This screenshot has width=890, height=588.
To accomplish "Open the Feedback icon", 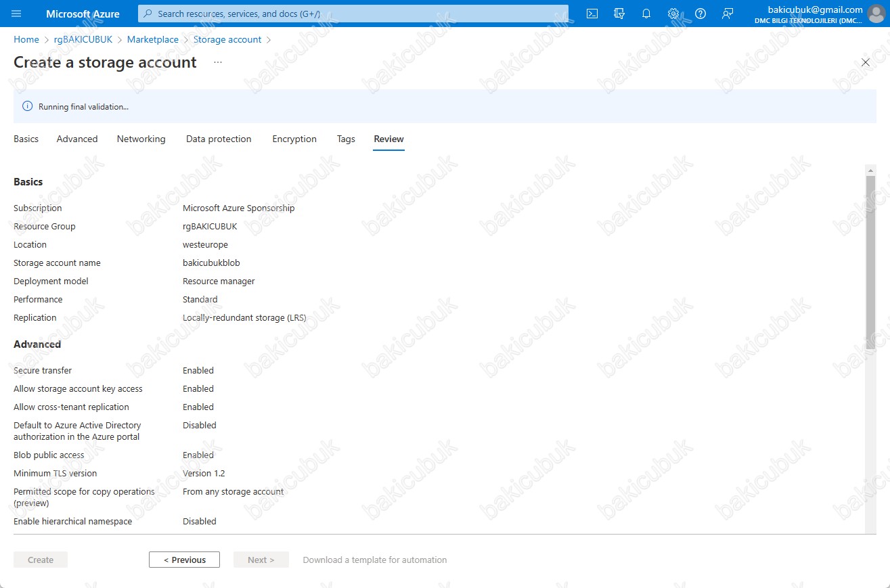I will coord(728,14).
